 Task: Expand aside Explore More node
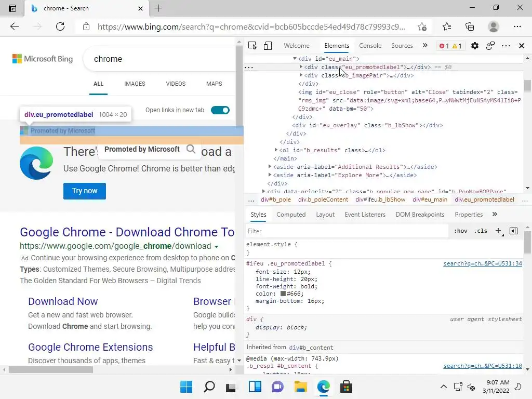click(x=270, y=175)
